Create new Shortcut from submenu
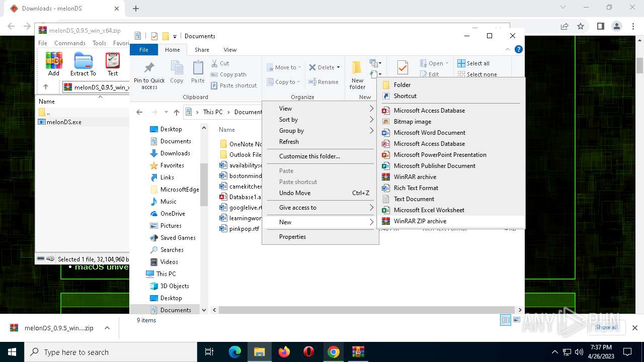Viewport: 644px width, 362px height. 451,96
